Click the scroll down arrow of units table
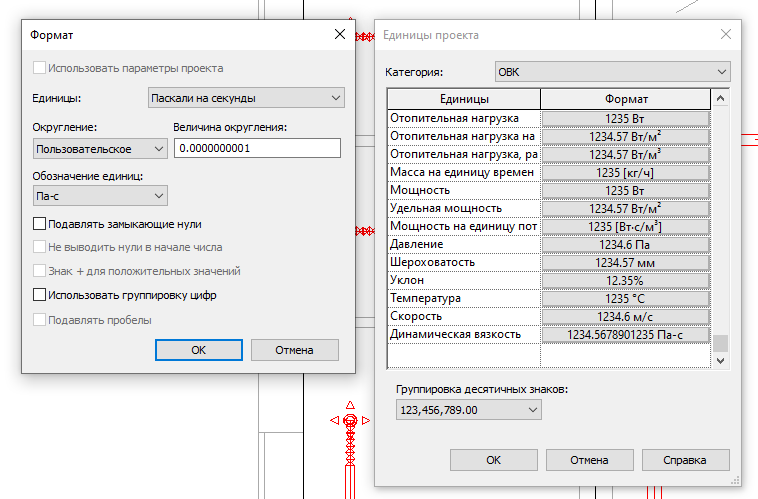Viewport: 758px width, 499px height. click(720, 360)
